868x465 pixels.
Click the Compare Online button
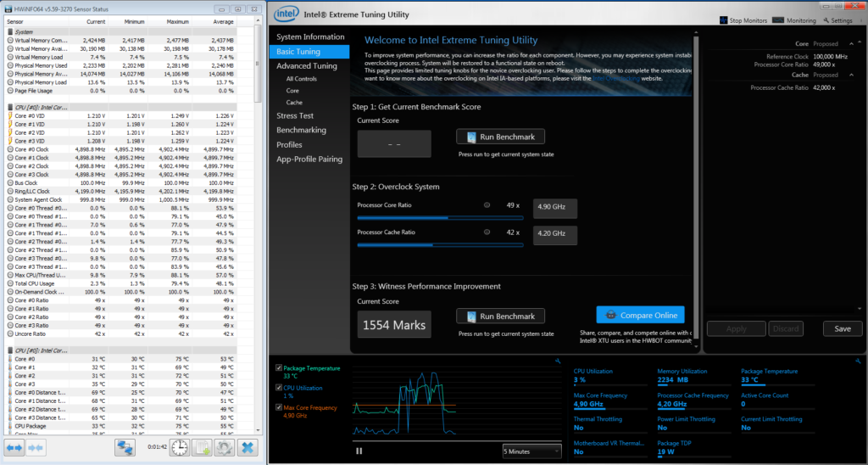pos(641,315)
